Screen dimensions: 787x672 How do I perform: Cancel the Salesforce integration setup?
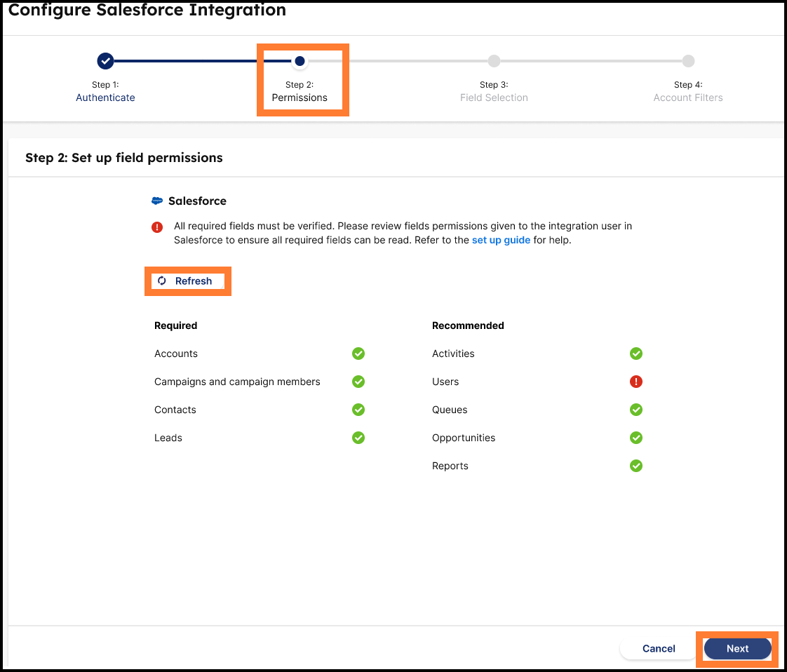coord(659,648)
